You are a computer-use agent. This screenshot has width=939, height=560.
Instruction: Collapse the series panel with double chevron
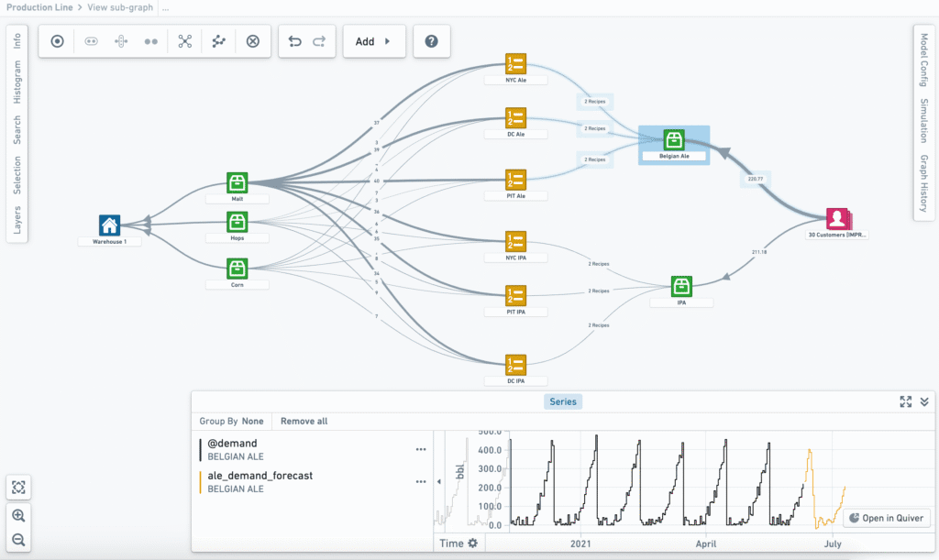tap(924, 401)
